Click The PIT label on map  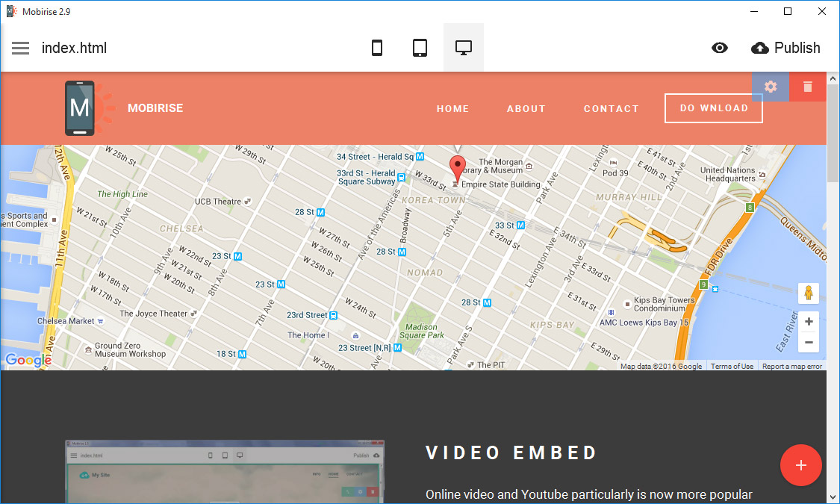(491, 364)
